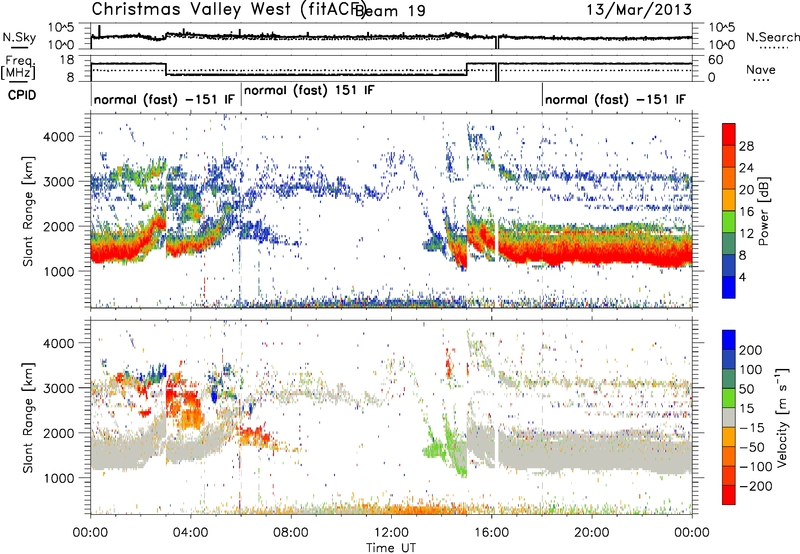
Task: Click the first 'normal (fast) -151 IF' annotation near 00:00
Action: pyautogui.click(x=164, y=99)
